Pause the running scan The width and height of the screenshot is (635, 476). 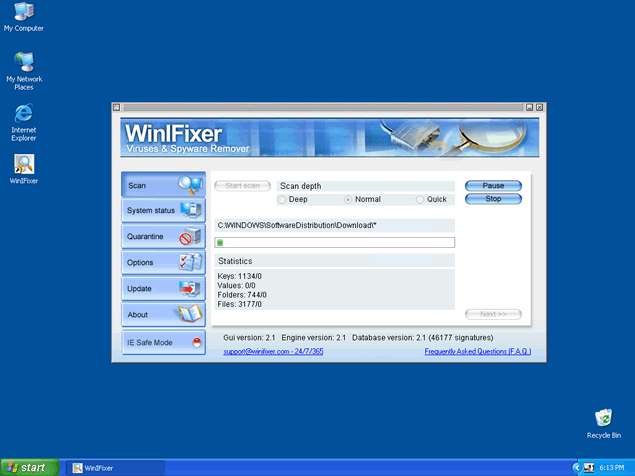(493, 186)
